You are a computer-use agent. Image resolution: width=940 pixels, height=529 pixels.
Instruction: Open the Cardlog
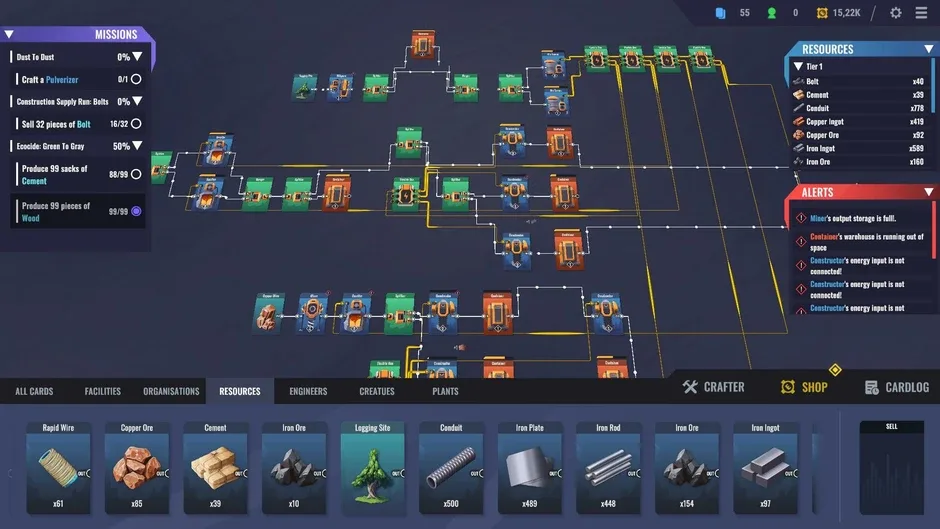(897, 387)
